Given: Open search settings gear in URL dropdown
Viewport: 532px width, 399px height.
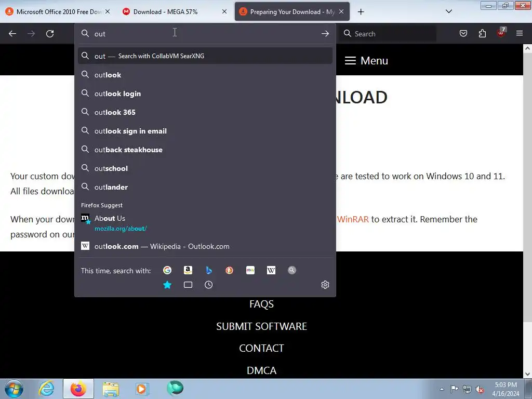Looking at the screenshot, I should [325, 285].
